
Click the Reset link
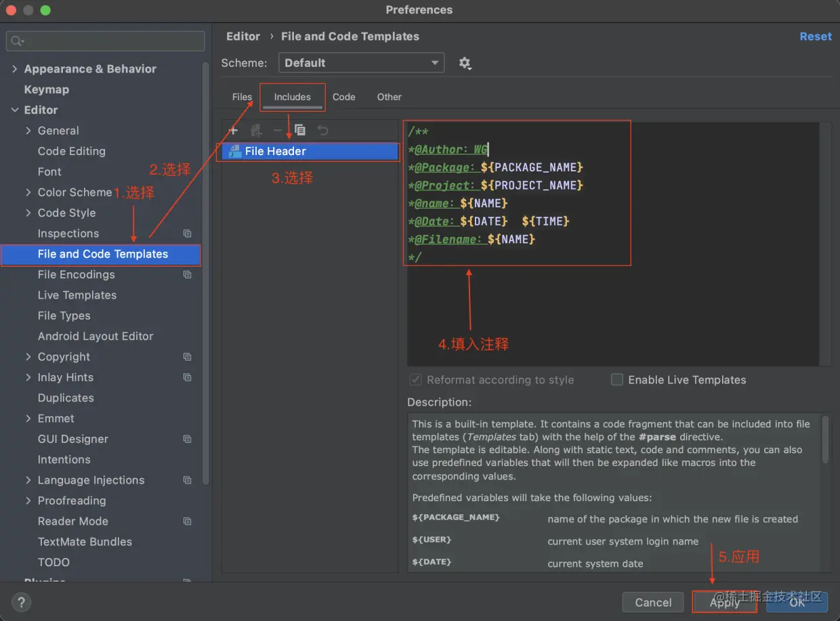coord(816,37)
